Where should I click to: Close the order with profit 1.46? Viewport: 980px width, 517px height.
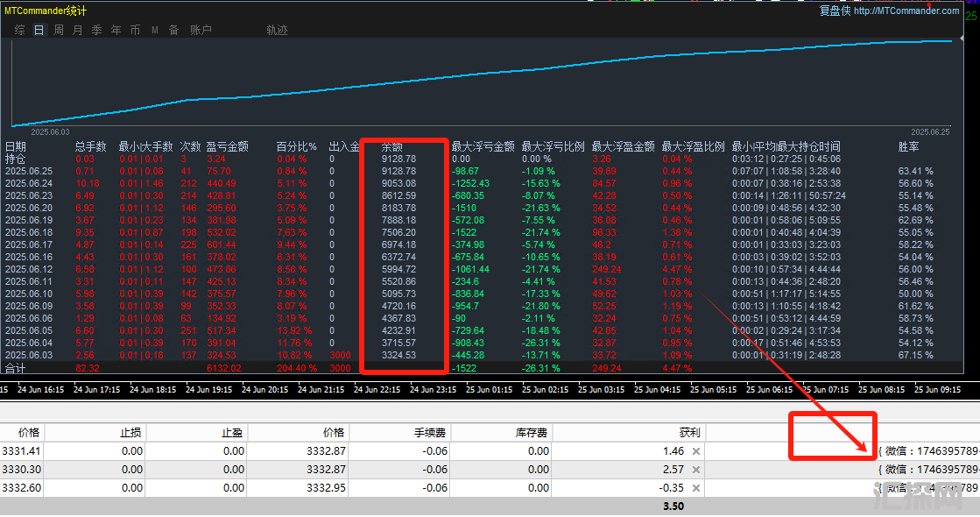695,451
